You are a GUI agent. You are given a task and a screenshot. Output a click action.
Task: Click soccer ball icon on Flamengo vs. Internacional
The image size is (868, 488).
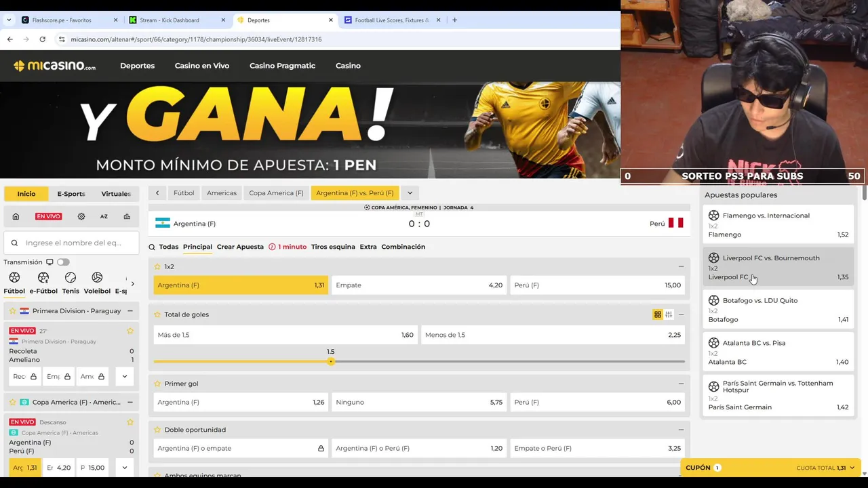[713, 216]
